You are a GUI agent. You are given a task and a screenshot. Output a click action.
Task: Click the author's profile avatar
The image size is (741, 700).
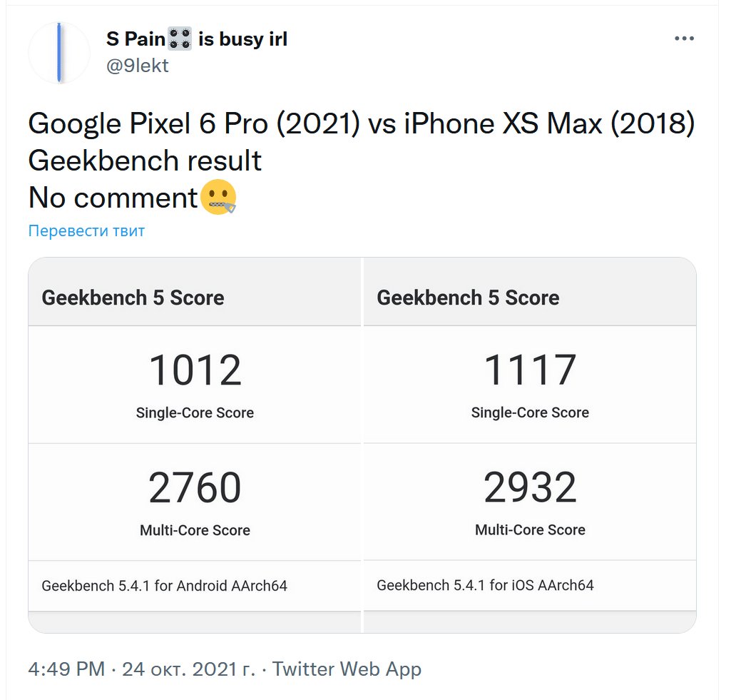(x=59, y=53)
